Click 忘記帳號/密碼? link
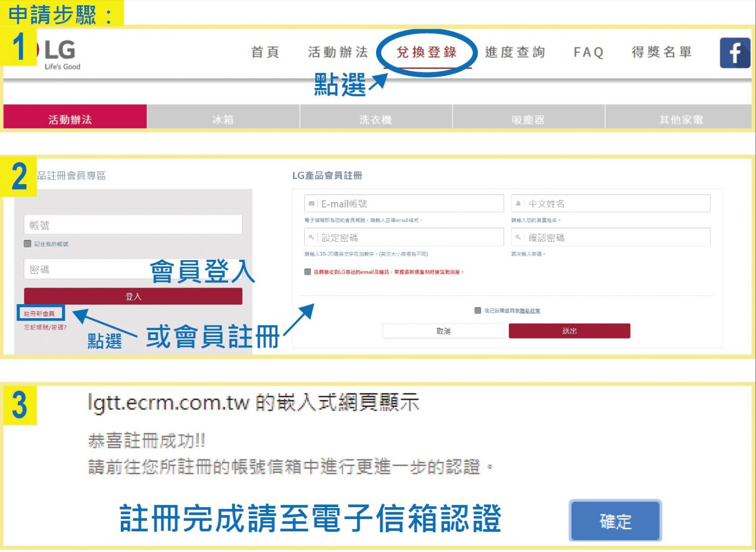This screenshot has height=552, width=756. tap(45, 327)
